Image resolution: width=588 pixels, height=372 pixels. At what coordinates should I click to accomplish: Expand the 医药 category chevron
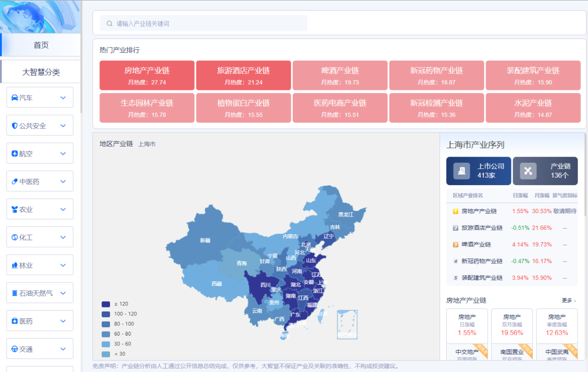click(x=63, y=321)
